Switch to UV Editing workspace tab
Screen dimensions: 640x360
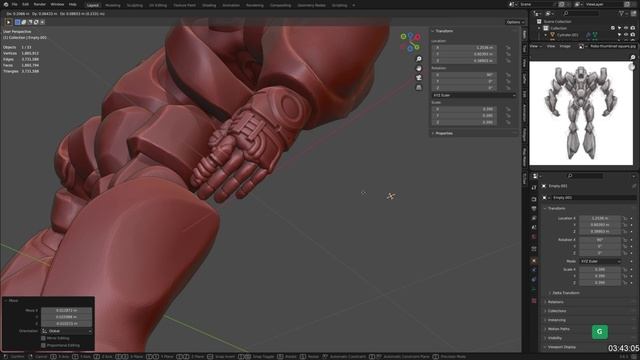point(158,5)
